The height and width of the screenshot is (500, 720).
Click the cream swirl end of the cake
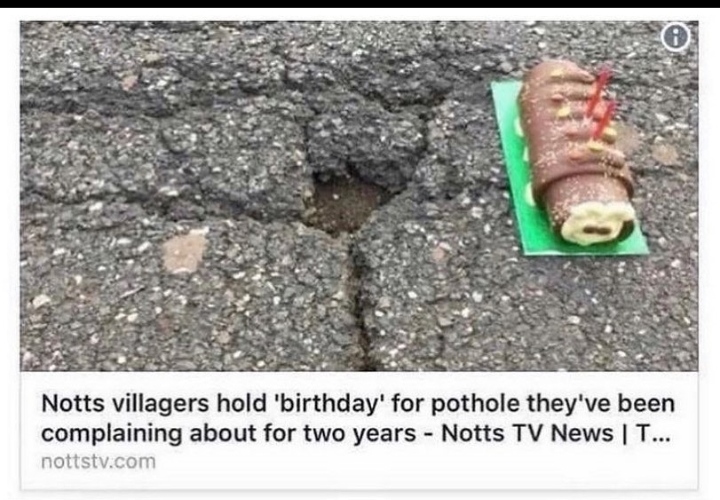598,224
